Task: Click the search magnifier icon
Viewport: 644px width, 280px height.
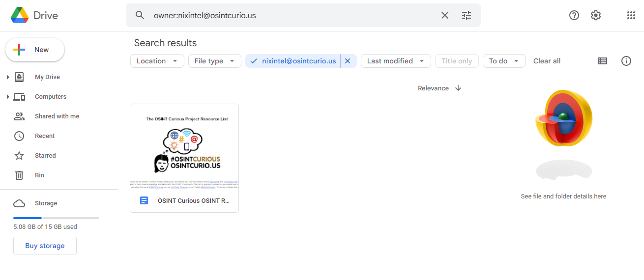Action: [140, 15]
